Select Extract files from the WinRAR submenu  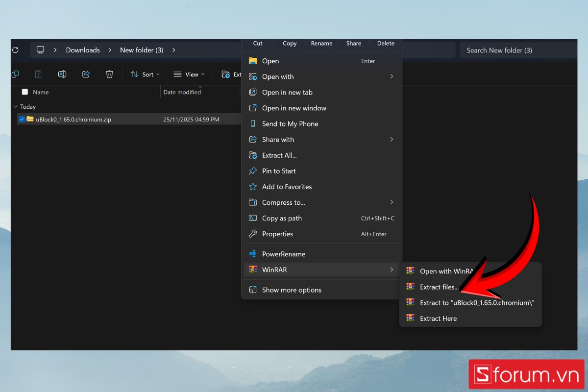440,287
